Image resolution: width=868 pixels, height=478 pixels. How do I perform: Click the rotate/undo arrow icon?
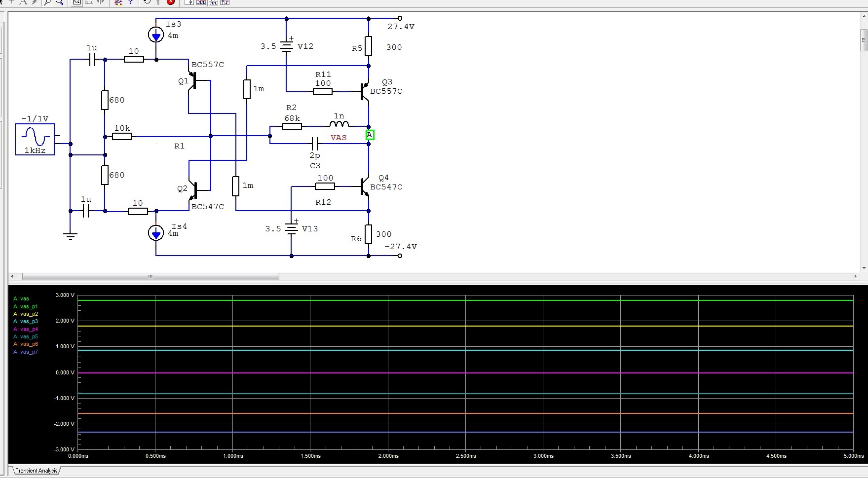(x=147, y=2)
